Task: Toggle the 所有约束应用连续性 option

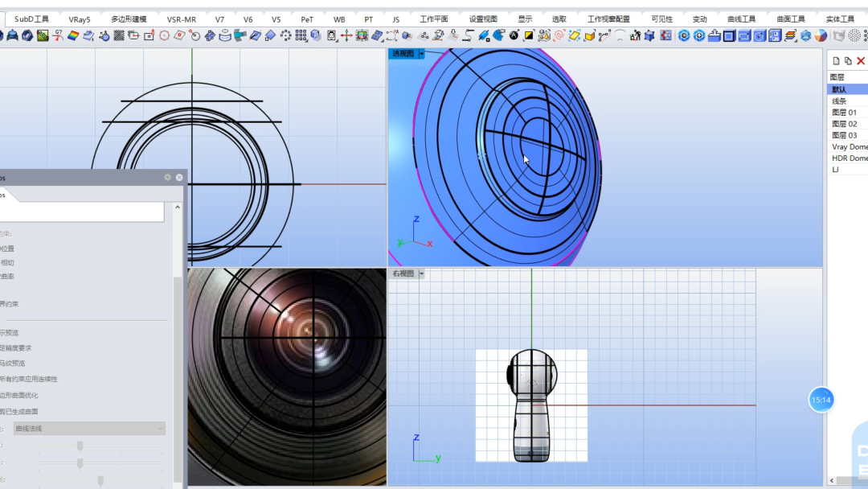Action: tap(28, 380)
